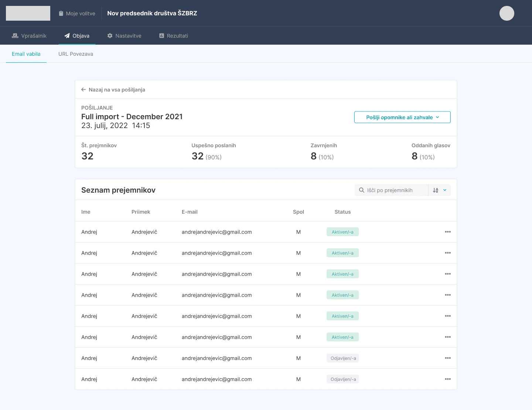Viewport: 532px width, 410px height.
Task: Click the back arrow before Nazaj na vsa pošiljanja
Action: tap(83, 89)
